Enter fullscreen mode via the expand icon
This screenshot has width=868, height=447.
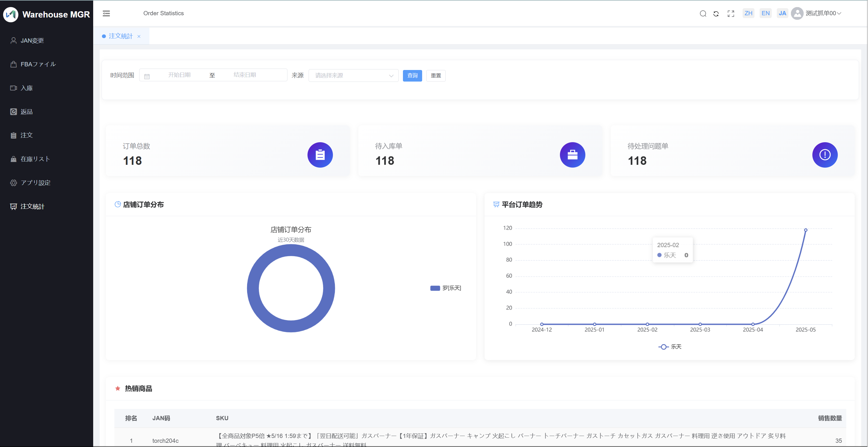coord(730,14)
